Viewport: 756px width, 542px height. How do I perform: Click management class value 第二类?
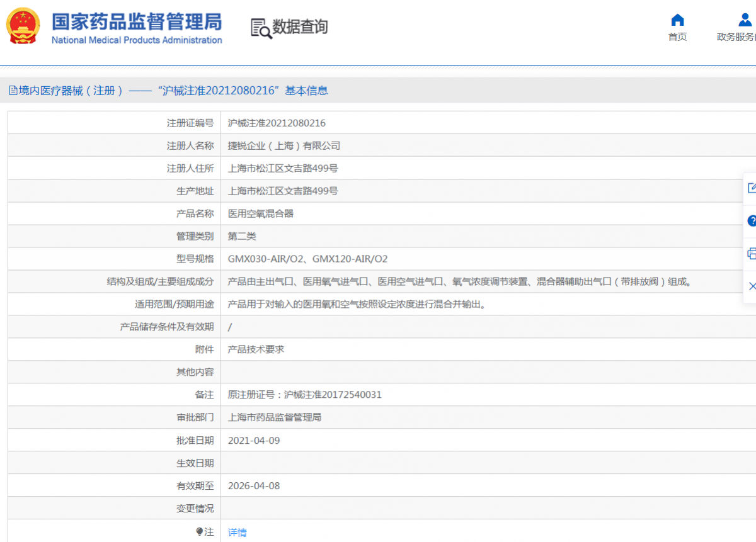pyautogui.click(x=242, y=237)
